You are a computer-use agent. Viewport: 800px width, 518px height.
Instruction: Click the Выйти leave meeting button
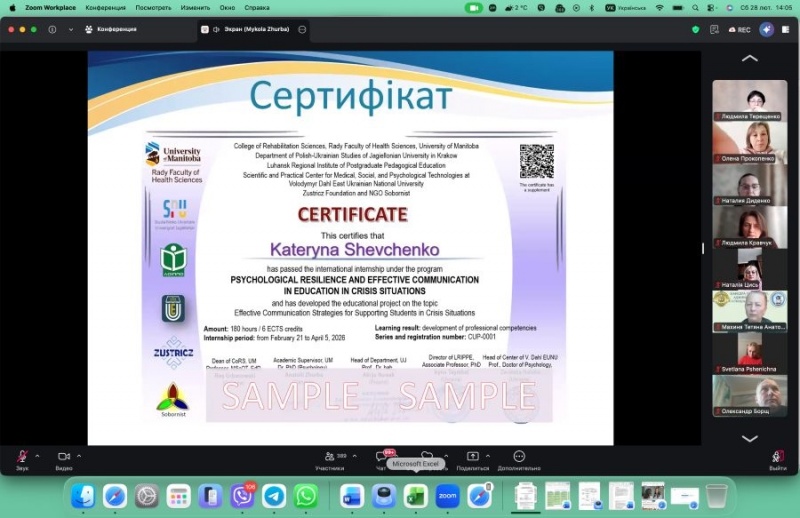[x=777, y=457]
